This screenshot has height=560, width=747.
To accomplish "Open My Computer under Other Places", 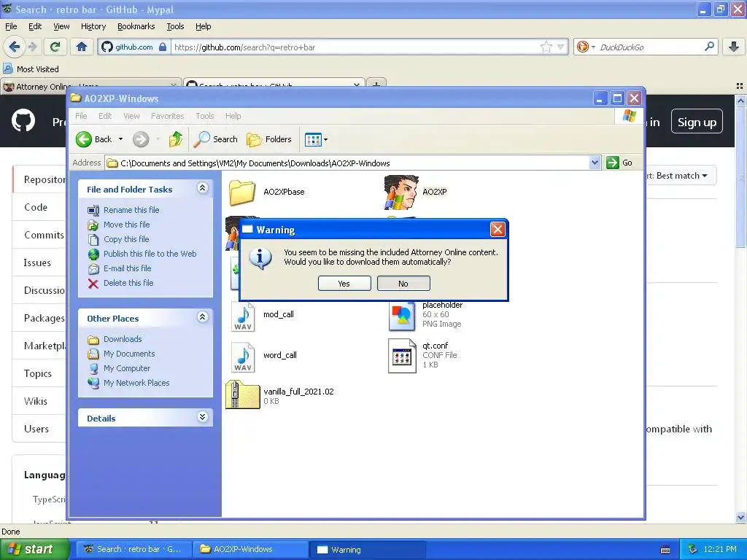I will [x=127, y=368].
